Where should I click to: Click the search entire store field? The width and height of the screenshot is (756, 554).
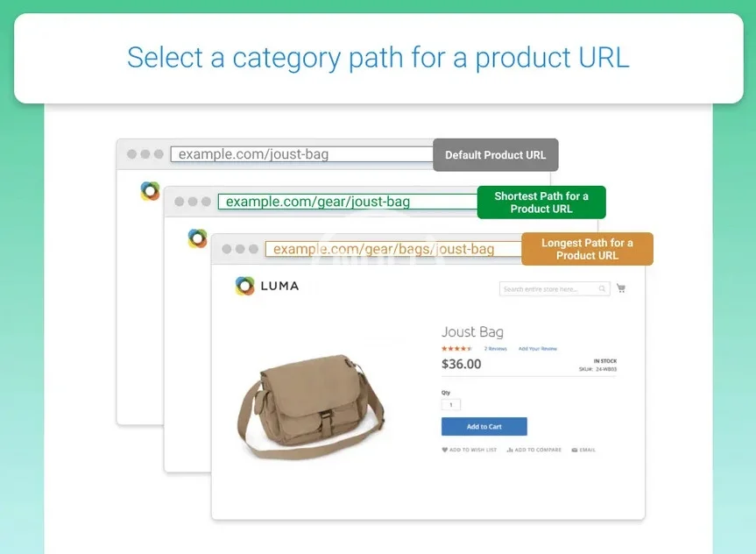point(548,288)
